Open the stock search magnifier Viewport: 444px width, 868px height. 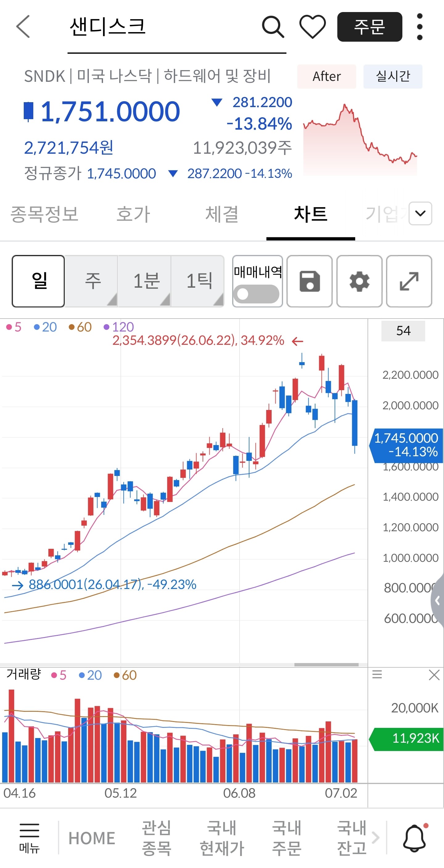[273, 27]
